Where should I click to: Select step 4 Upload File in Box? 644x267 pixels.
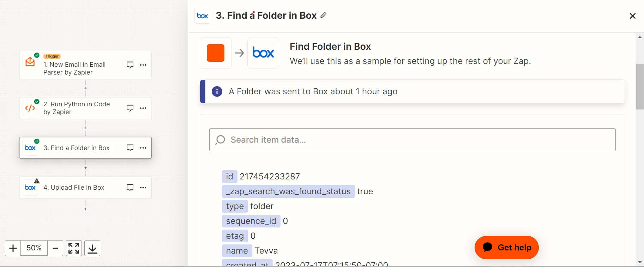click(85, 188)
